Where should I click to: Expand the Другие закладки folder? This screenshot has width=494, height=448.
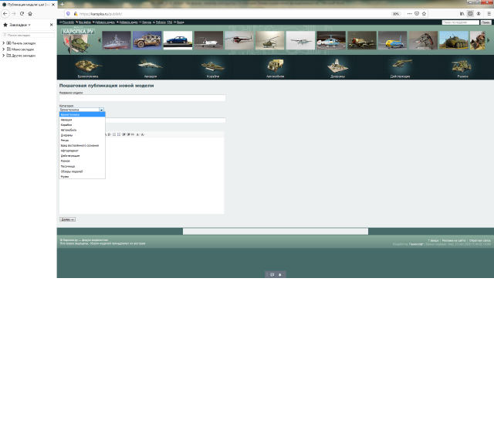pyautogui.click(x=4, y=56)
